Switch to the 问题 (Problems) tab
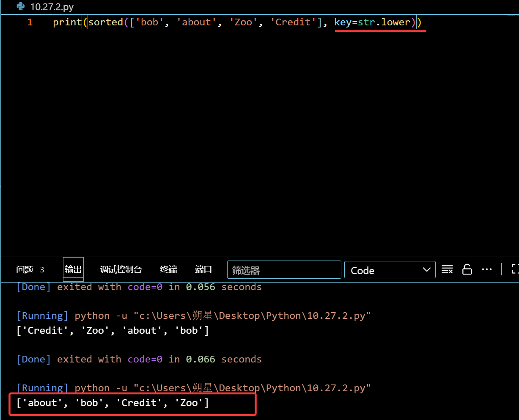 (x=25, y=270)
